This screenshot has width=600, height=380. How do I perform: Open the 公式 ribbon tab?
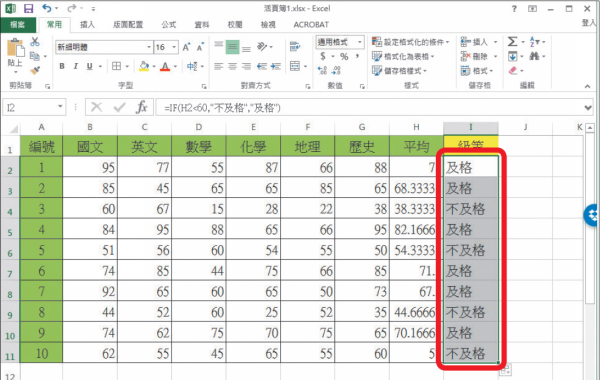pos(169,24)
